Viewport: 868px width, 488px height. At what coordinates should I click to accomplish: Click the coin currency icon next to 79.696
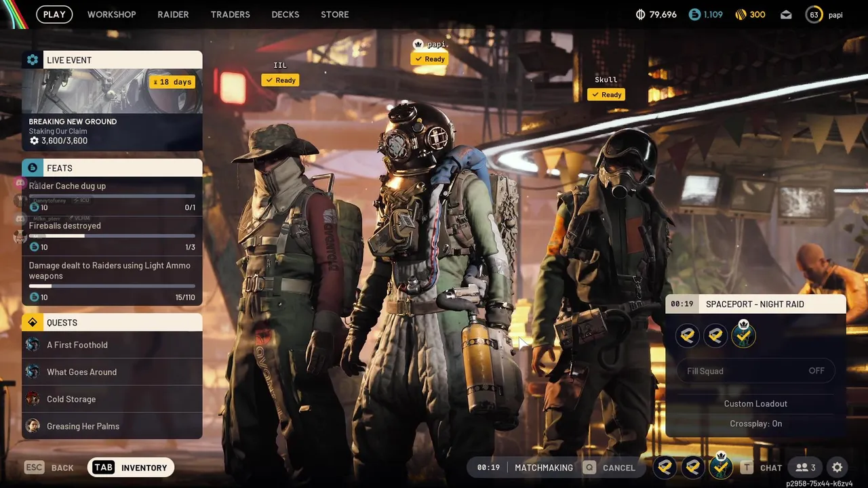[x=640, y=14]
